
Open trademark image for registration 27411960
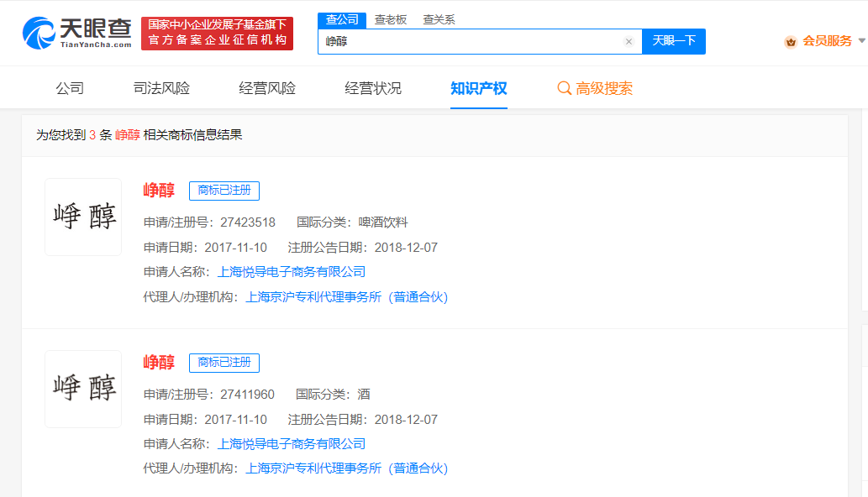[83, 389]
